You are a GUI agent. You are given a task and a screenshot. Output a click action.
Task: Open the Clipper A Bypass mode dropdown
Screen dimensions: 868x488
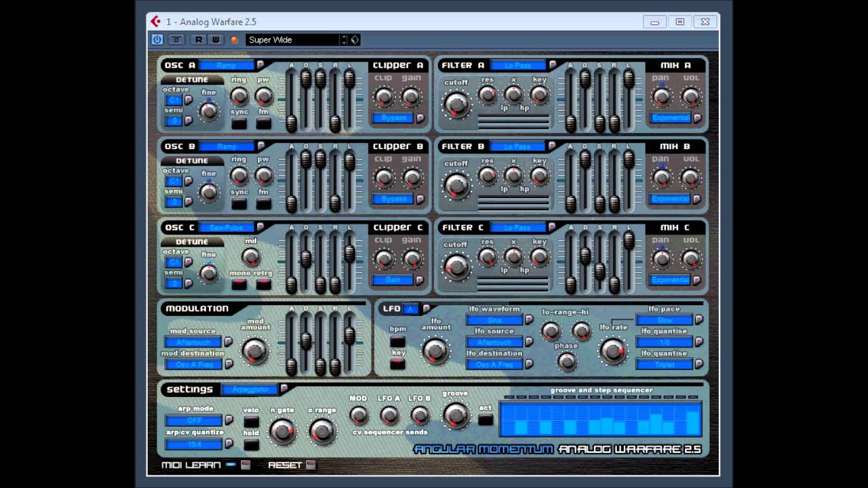420,118
